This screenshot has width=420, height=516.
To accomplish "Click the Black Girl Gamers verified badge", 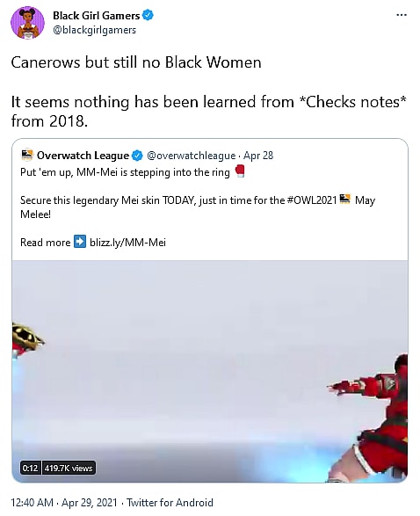I will (x=148, y=15).
